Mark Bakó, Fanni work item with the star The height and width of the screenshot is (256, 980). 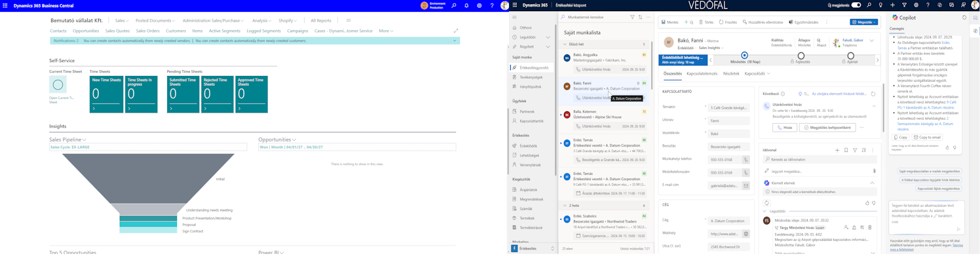click(638, 83)
